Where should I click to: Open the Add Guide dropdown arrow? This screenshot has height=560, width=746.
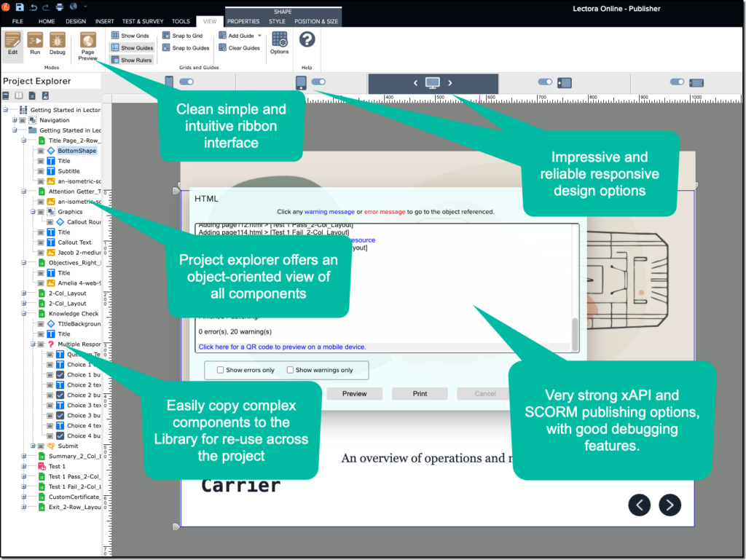click(259, 35)
